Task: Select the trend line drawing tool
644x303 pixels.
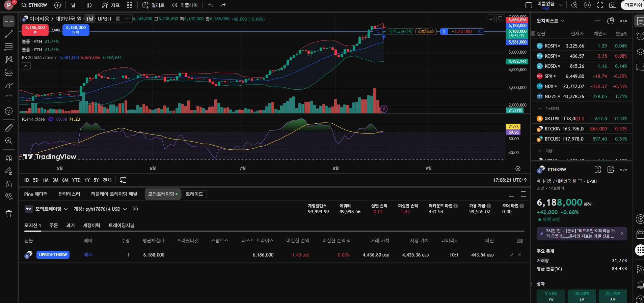Action: [x=9, y=34]
